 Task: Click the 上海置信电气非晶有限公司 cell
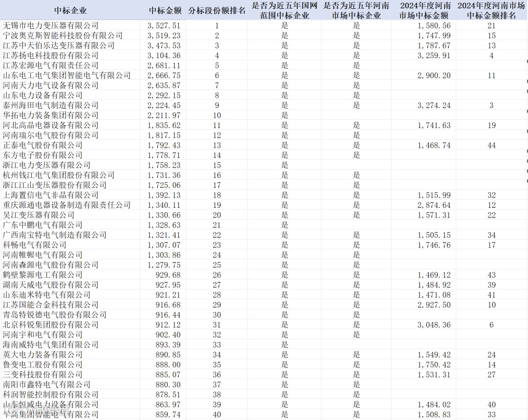[50, 195]
